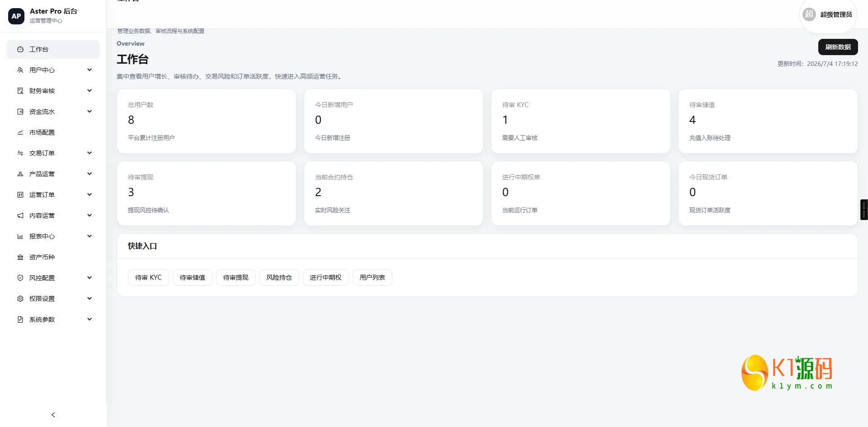Click the 工作台 dashboard icon
This screenshot has height=427, width=868.
tap(20, 49)
